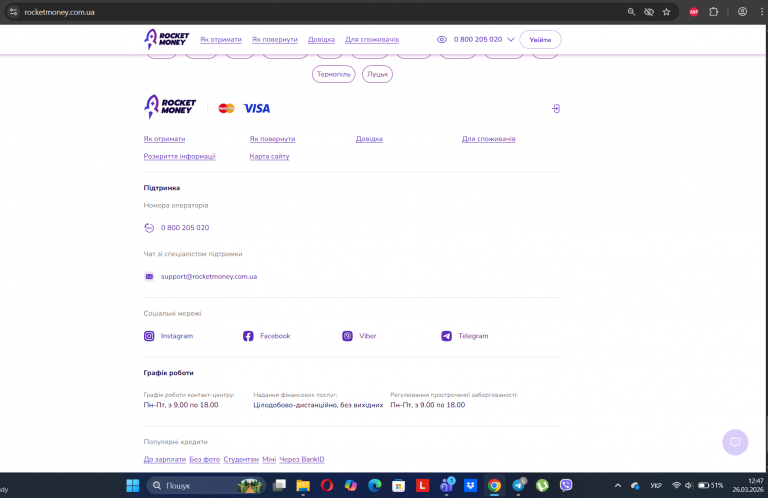
Task: Open popular credit link До зарплати
Action: point(165,459)
